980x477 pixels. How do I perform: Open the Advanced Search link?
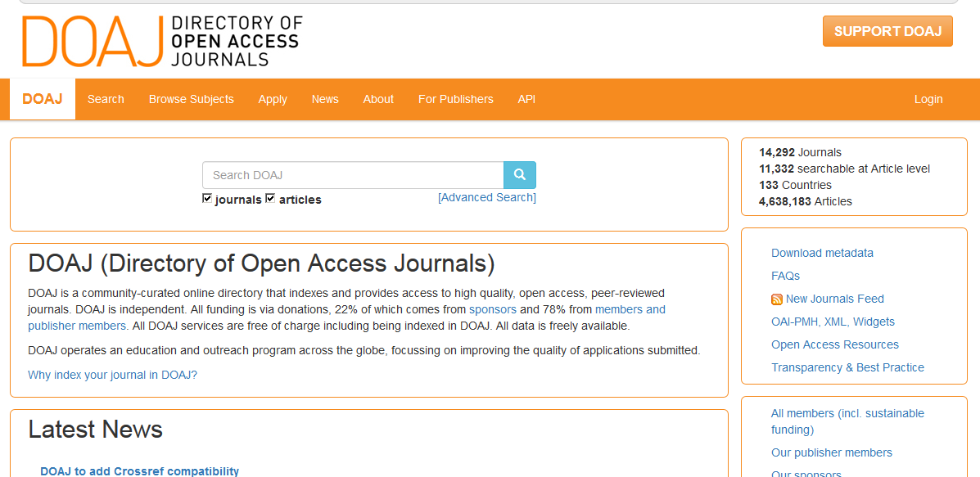pyautogui.click(x=487, y=197)
